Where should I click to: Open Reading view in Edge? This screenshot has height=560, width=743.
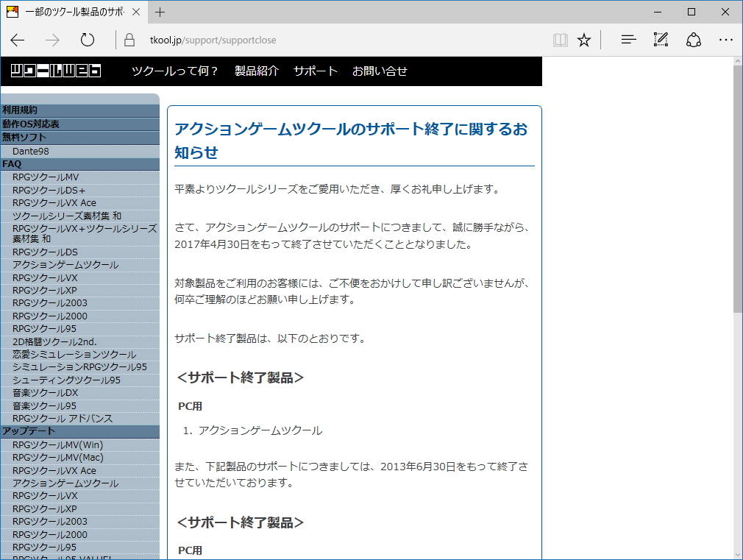560,40
